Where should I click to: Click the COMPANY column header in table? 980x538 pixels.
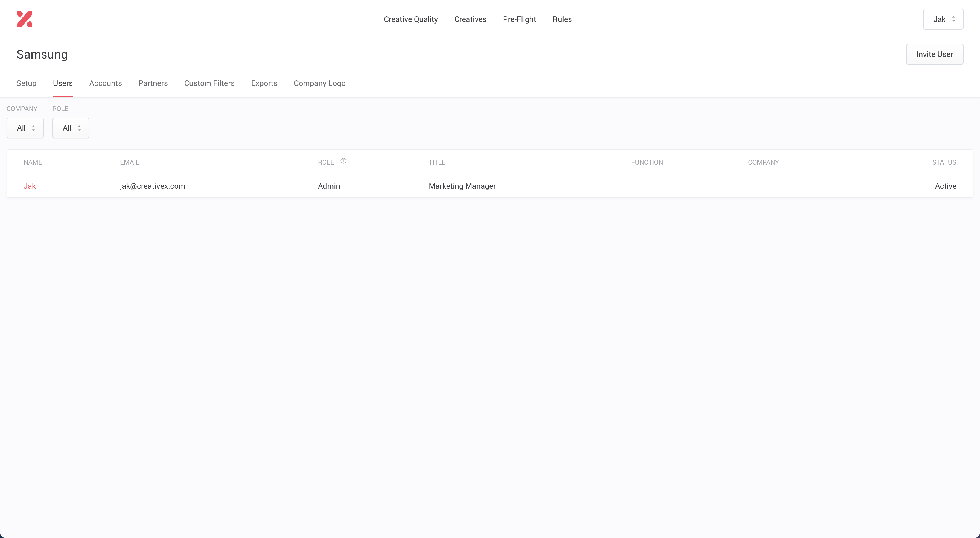[x=763, y=162]
